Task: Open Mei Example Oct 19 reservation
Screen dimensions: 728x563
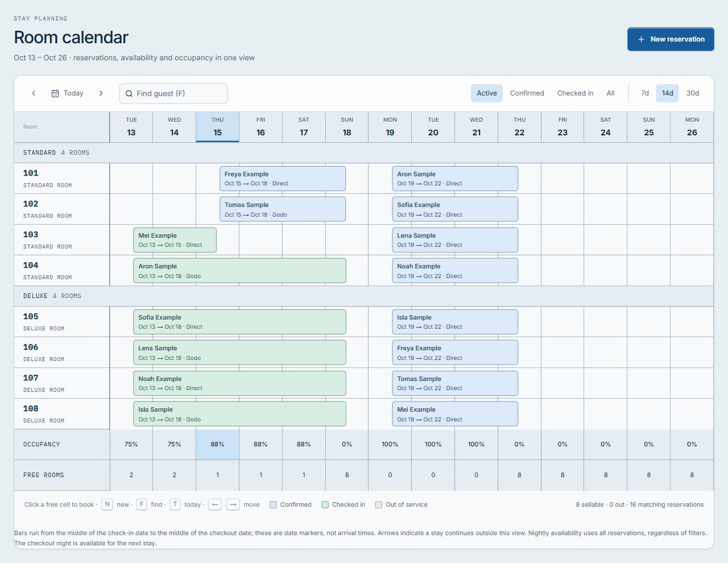Action: [455, 414]
